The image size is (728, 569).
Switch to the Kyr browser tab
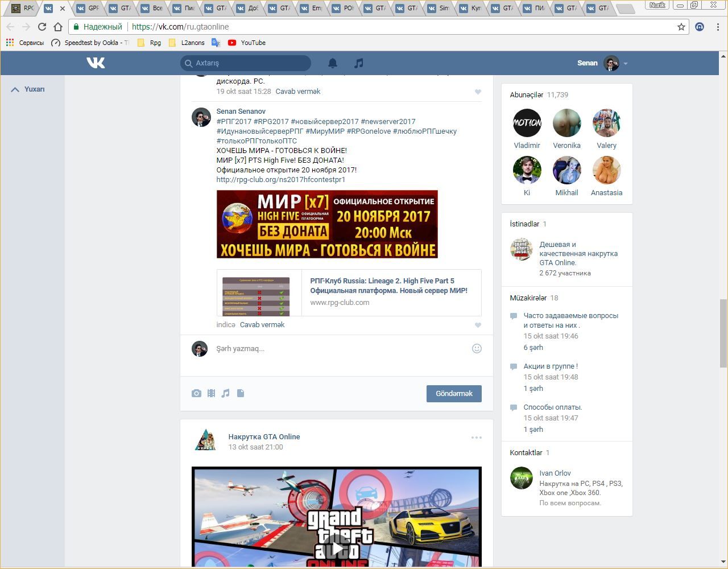point(471,8)
